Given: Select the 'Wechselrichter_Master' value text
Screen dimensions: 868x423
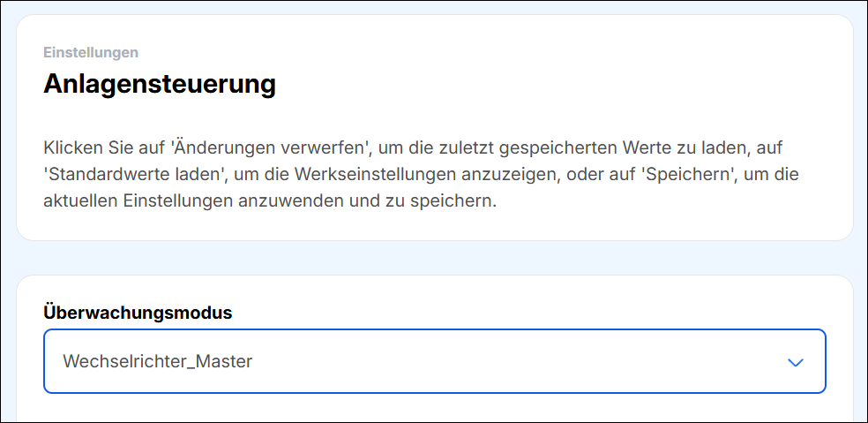Looking at the screenshot, I should tap(158, 361).
